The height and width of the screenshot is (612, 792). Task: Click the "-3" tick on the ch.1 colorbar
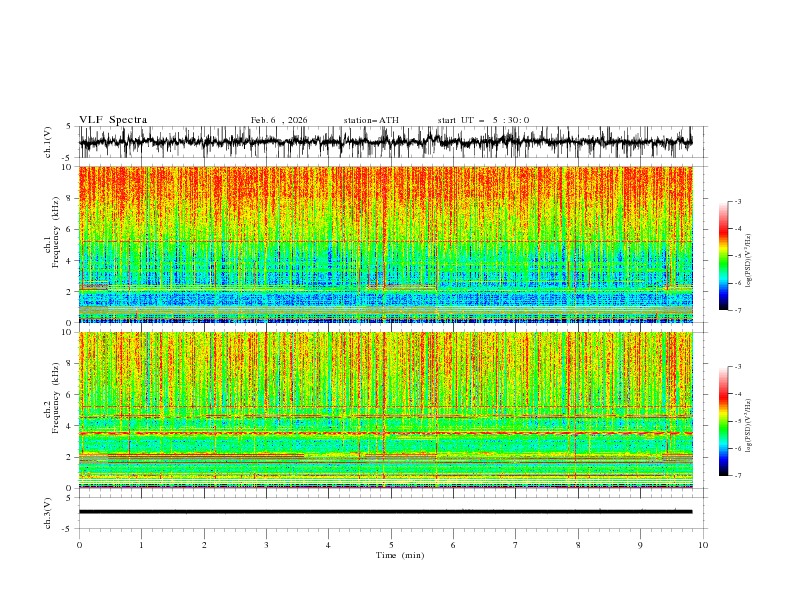(737, 201)
